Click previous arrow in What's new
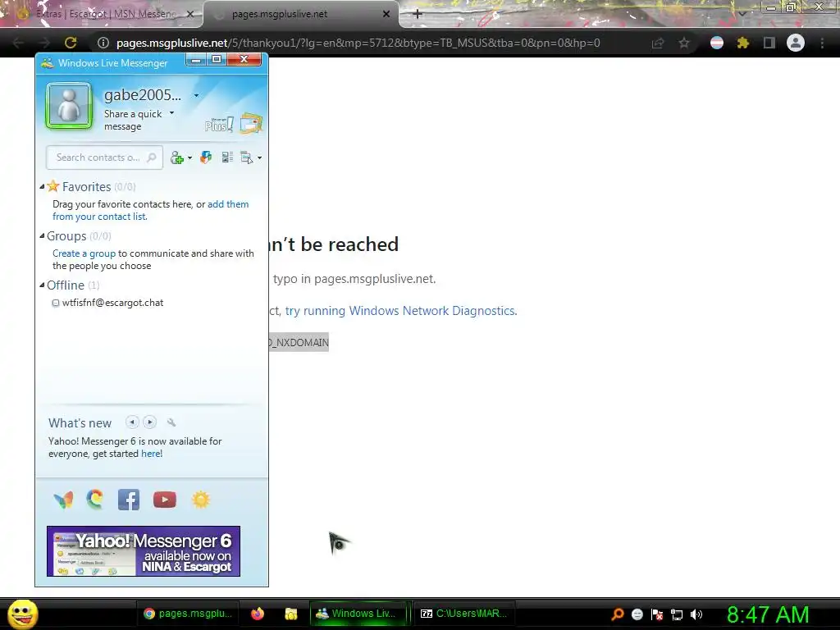The width and height of the screenshot is (840, 630). point(132,422)
